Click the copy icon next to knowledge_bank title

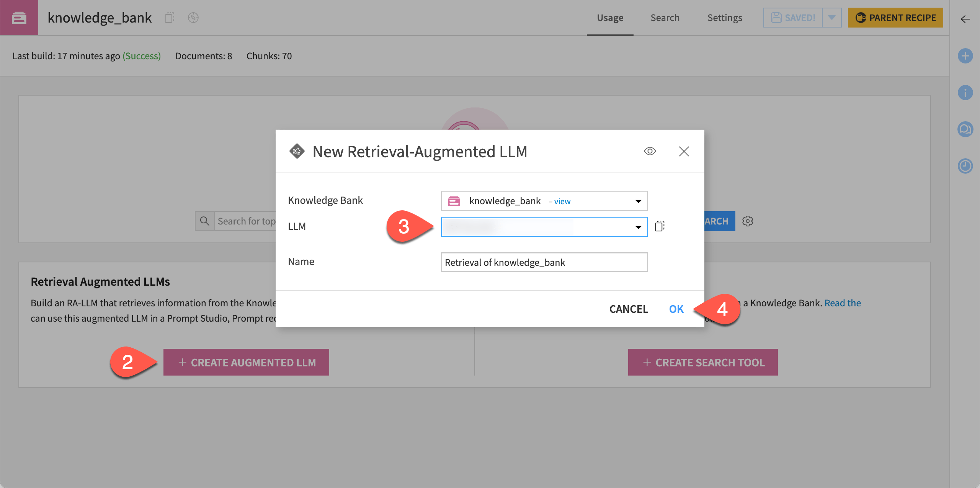pyautogui.click(x=169, y=18)
